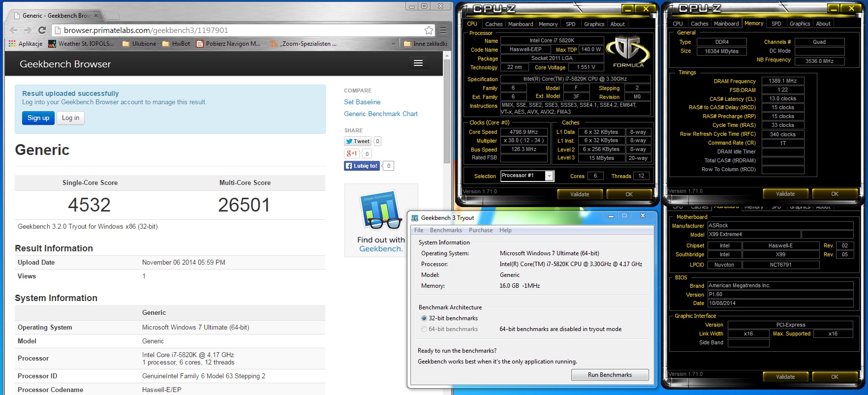Select the 64-bit benchmarks radio button
The image size is (868, 395).
pos(424,329)
